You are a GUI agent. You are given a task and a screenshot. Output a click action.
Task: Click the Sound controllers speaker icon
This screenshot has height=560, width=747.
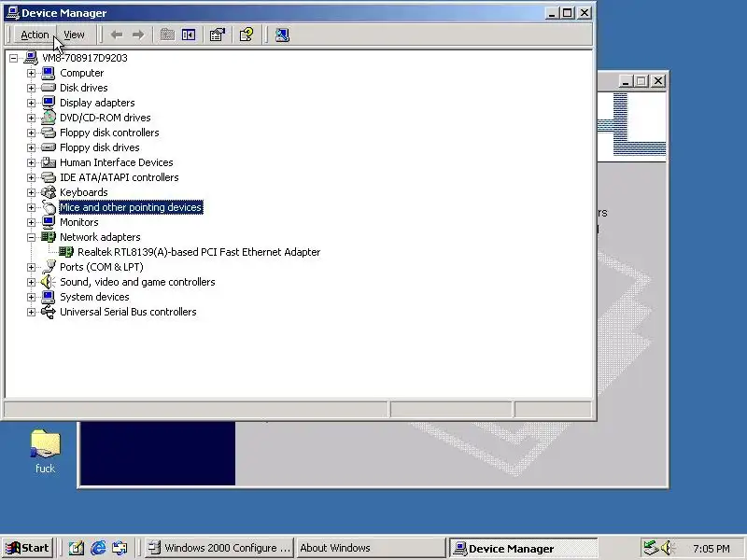49,282
